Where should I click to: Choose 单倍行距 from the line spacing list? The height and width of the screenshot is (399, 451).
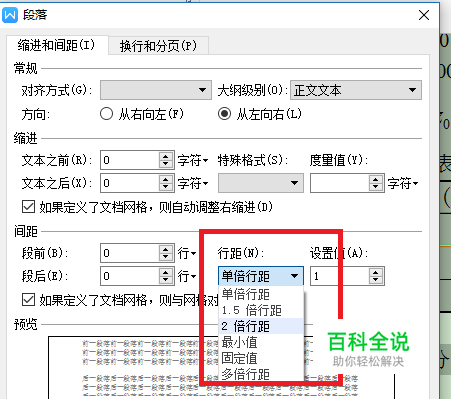[x=261, y=294]
